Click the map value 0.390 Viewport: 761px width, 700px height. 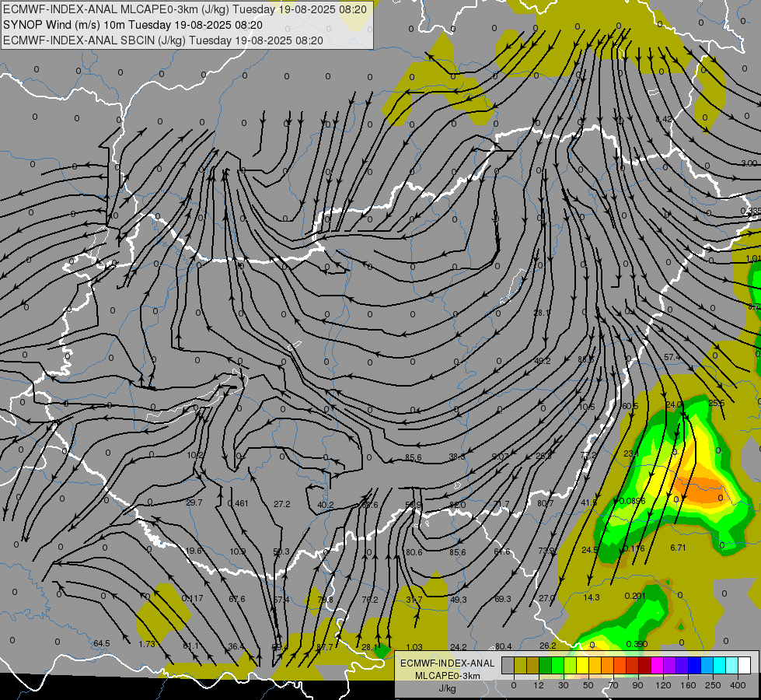[x=637, y=644]
